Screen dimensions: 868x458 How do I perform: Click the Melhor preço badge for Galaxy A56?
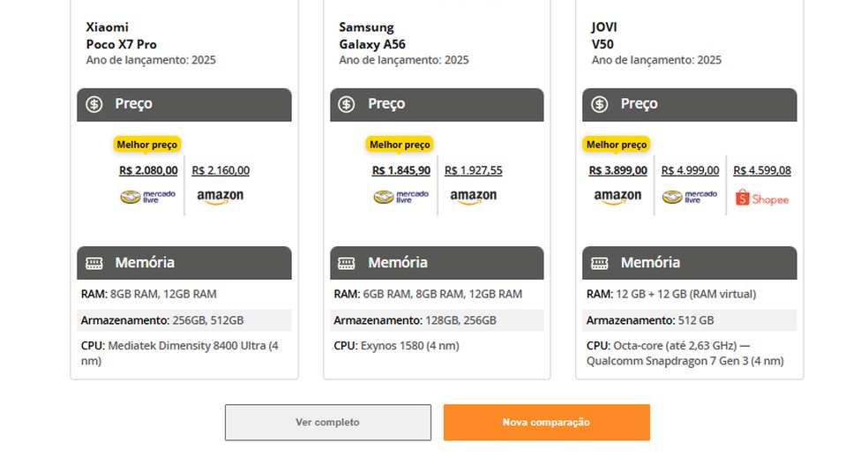(400, 145)
